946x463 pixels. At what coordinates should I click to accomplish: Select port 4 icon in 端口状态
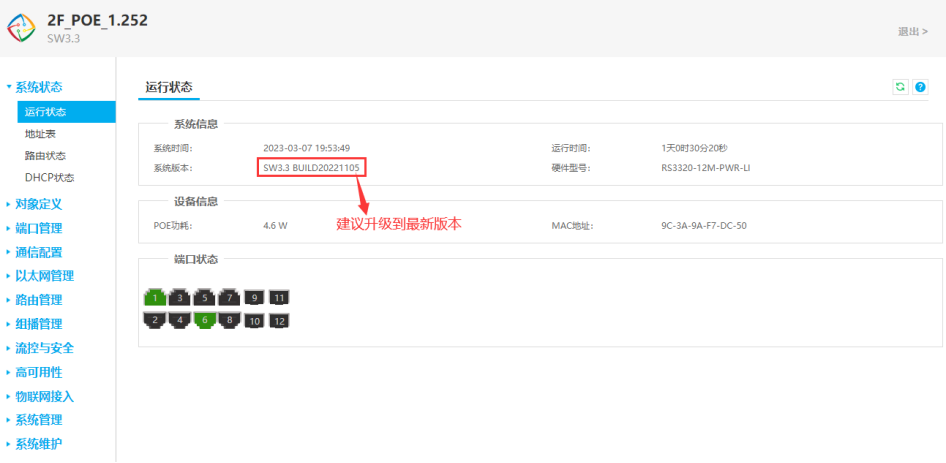click(x=180, y=321)
